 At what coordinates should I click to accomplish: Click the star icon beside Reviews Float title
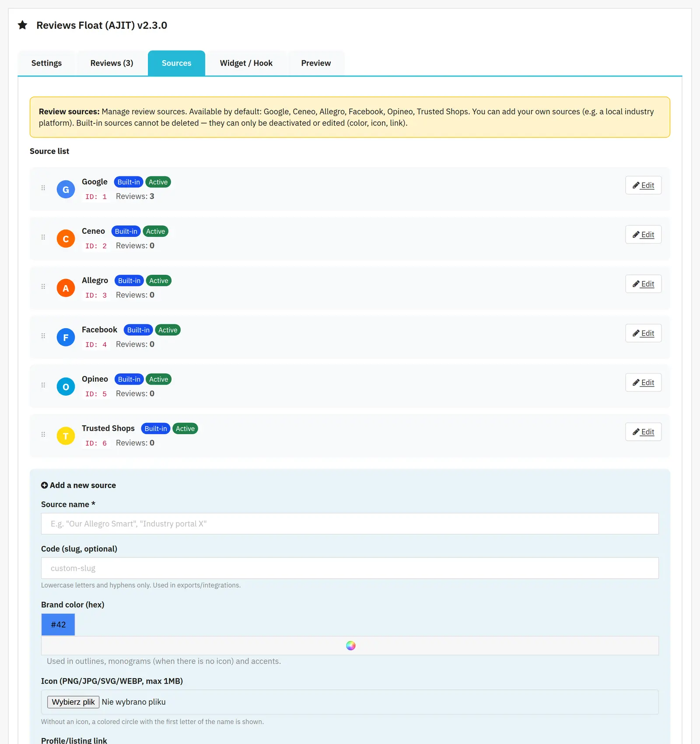click(x=23, y=25)
